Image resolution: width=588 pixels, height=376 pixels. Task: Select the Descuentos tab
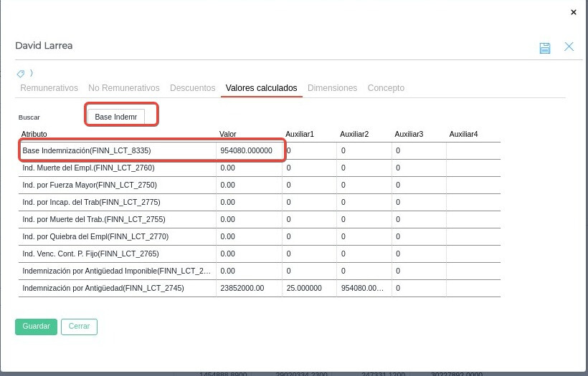pyautogui.click(x=192, y=88)
